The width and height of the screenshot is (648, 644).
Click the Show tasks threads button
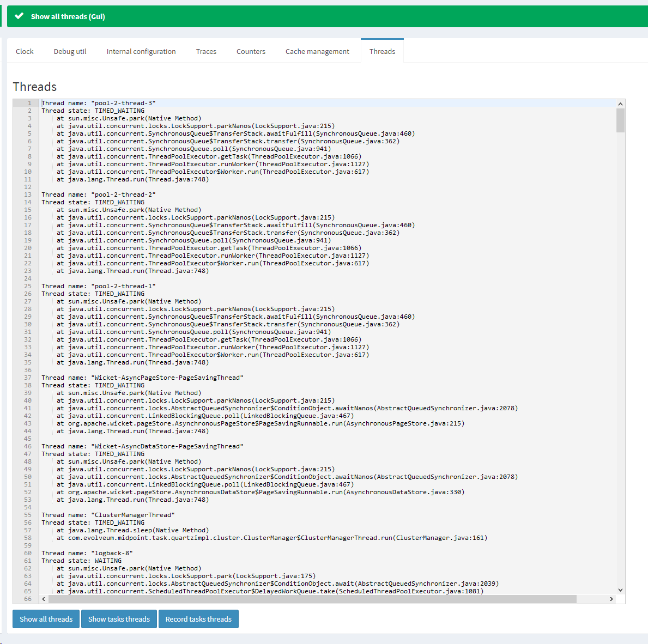pos(119,619)
